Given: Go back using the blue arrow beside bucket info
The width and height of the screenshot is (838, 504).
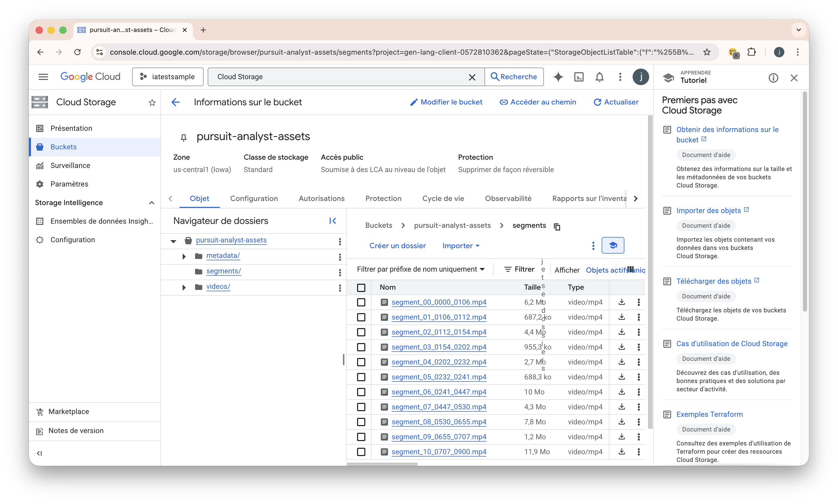Looking at the screenshot, I should coord(175,102).
